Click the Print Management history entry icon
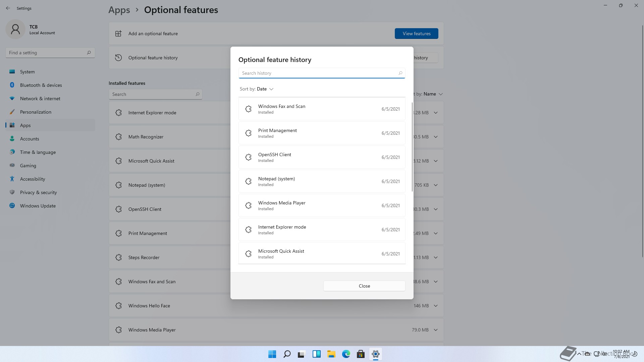The width and height of the screenshot is (644, 362). [248, 133]
